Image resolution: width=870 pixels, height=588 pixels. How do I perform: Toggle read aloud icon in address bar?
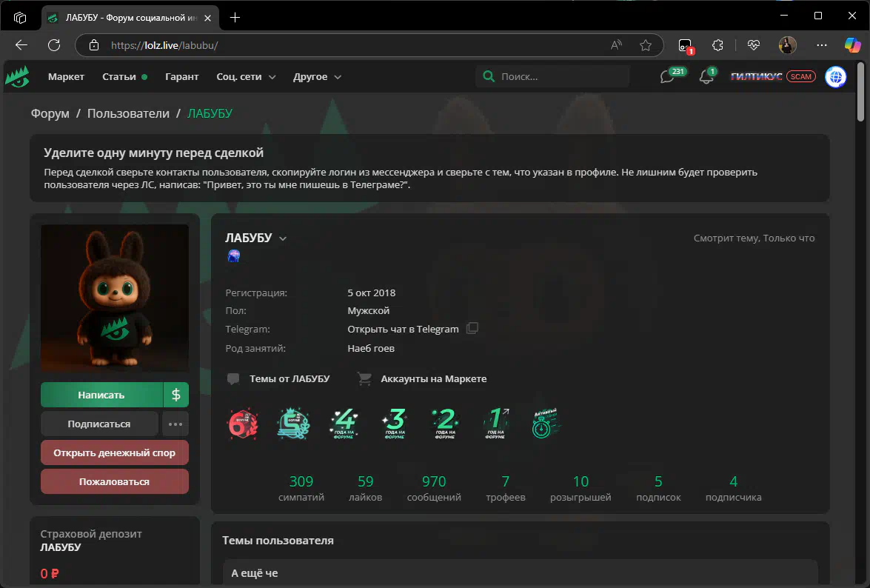tap(616, 45)
